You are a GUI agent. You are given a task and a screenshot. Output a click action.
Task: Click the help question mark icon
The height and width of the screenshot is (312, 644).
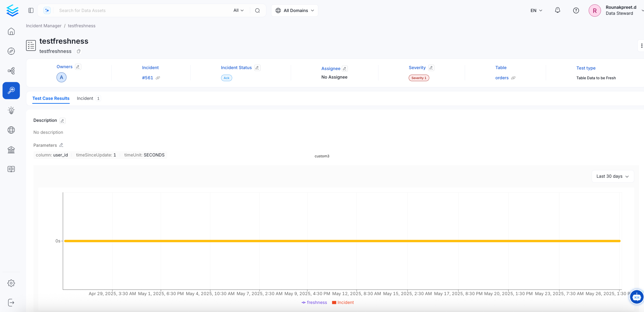[576, 10]
